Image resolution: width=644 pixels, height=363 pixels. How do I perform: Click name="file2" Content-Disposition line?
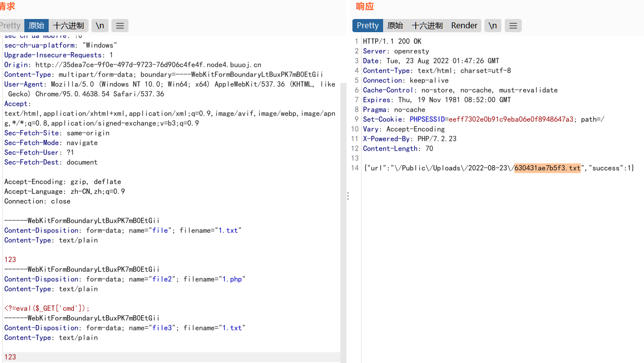[x=125, y=279]
